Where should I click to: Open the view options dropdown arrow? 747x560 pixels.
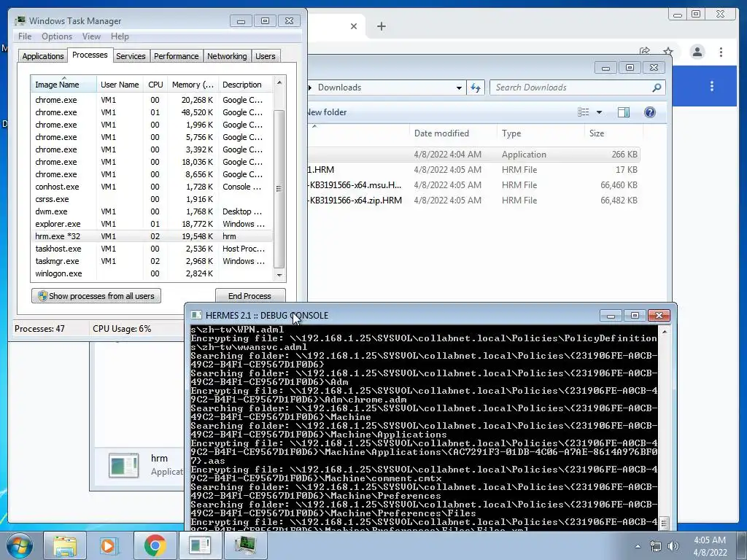tap(600, 112)
